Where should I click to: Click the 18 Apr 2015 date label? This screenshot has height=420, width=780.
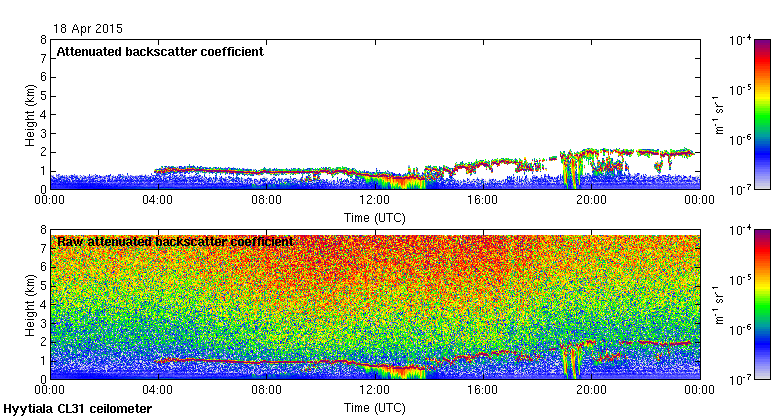[88, 29]
